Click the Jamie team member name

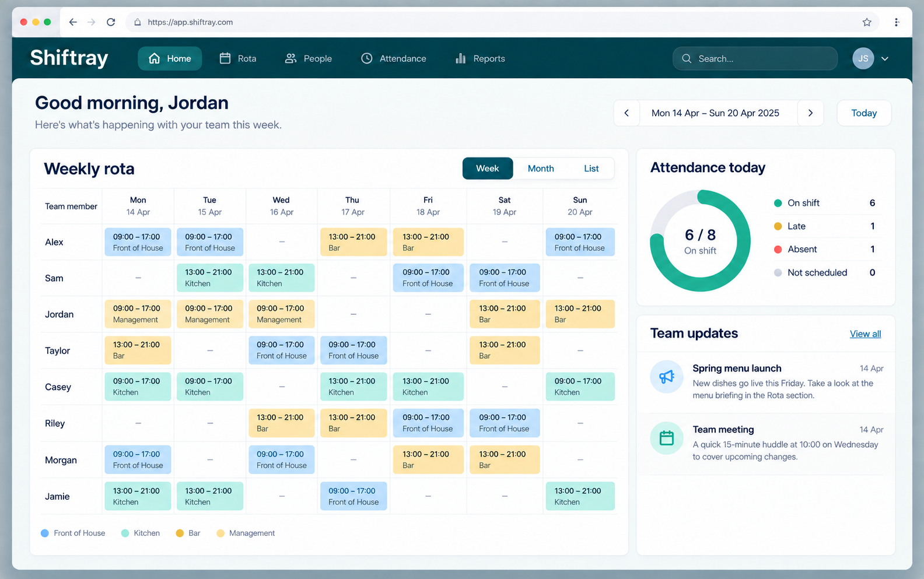click(57, 496)
